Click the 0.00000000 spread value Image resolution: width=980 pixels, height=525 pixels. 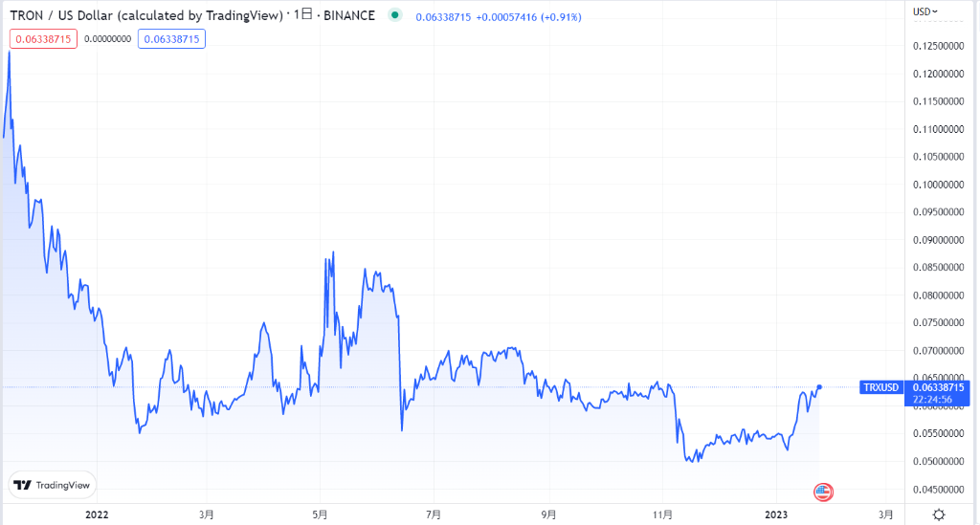point(107,38)
